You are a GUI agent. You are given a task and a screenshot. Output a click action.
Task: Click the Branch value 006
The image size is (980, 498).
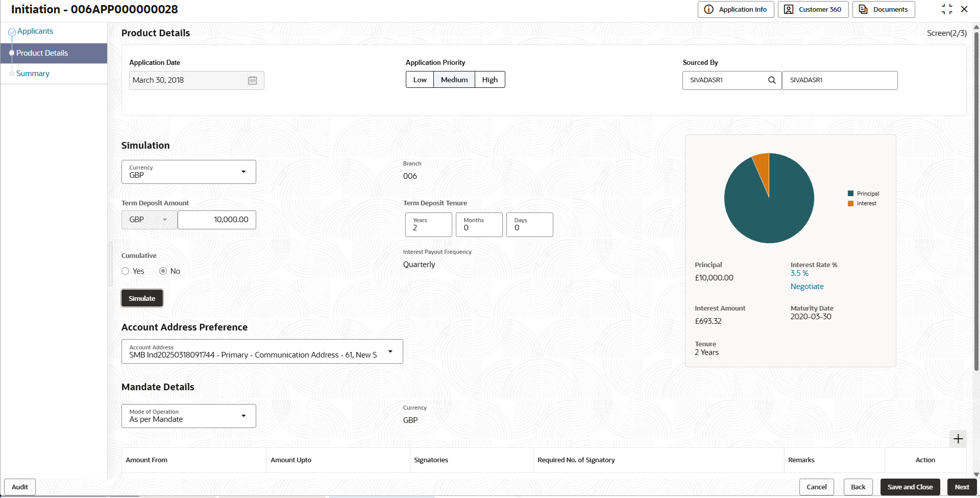pyautogui.click(x=410, y=176)
